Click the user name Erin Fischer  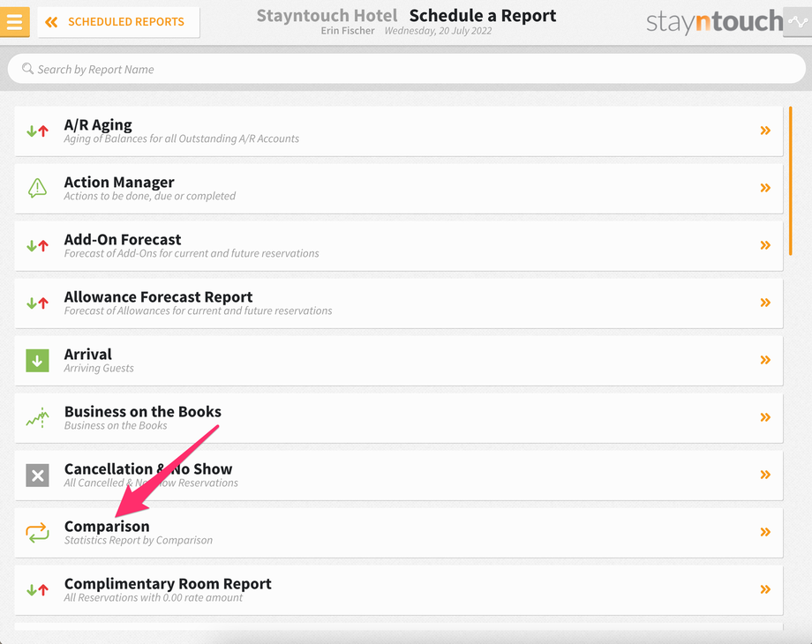(348, 31)
